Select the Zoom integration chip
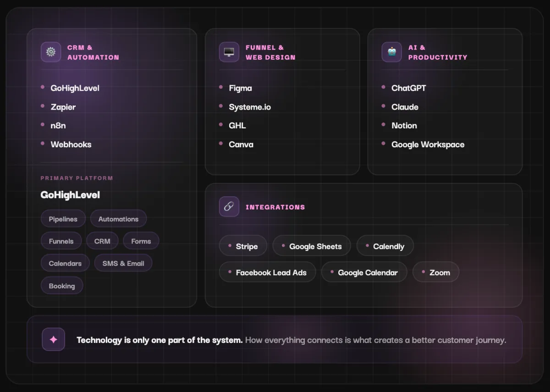Viewport: 550px width, 392px height. [436, 272]
